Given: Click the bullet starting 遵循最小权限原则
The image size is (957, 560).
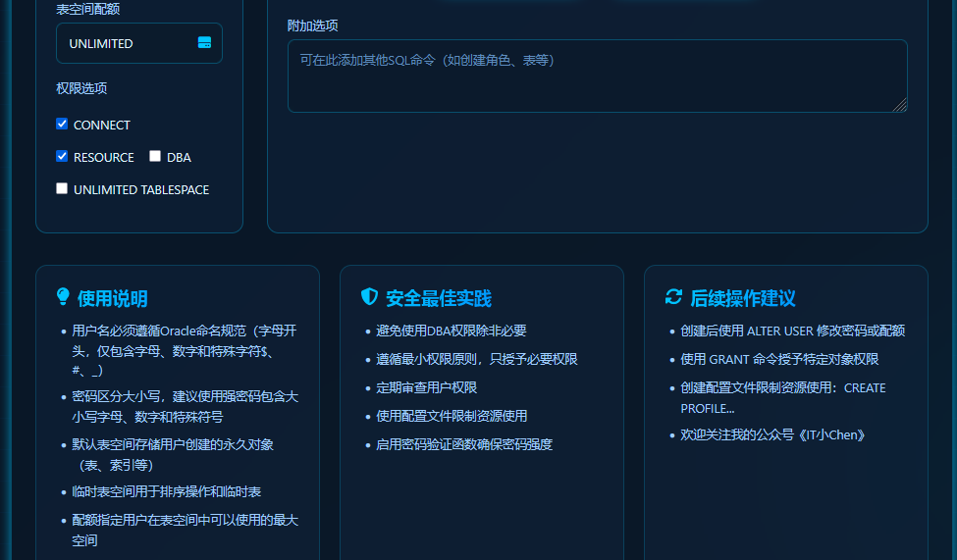Looking at the screenshot, I should click(x=477, y=359).
